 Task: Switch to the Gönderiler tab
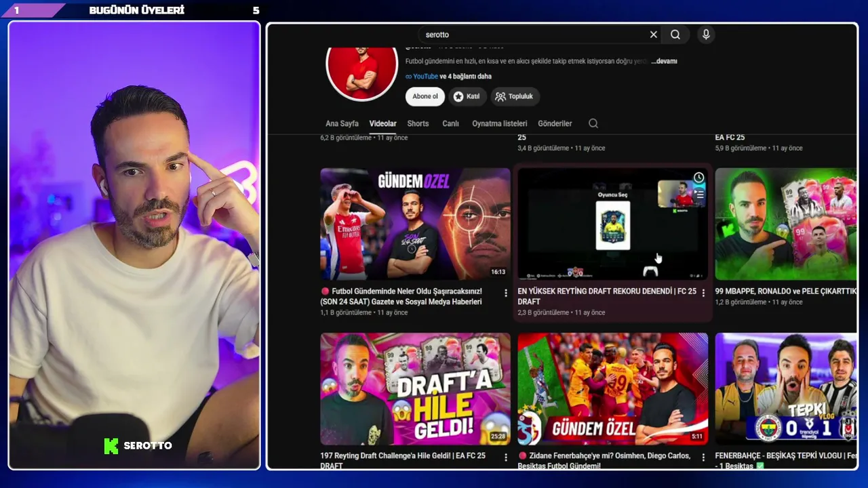point(555,123)
